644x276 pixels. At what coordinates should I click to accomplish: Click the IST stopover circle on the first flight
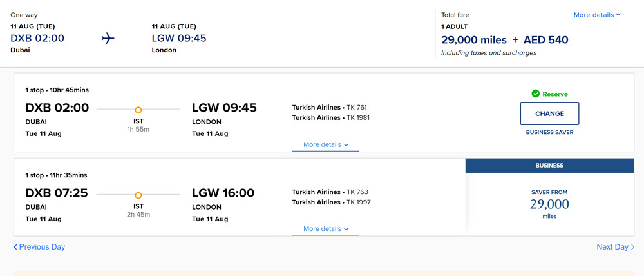coord(138,110)
